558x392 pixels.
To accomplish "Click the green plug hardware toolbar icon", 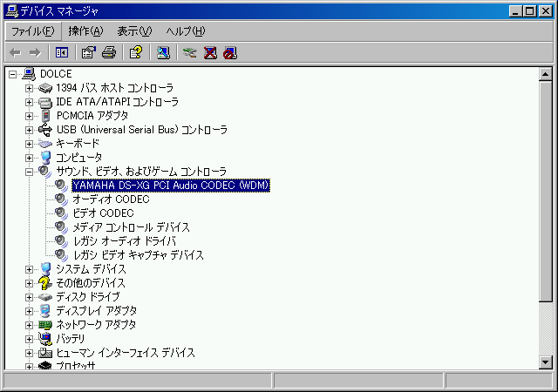I will point(190,53).
